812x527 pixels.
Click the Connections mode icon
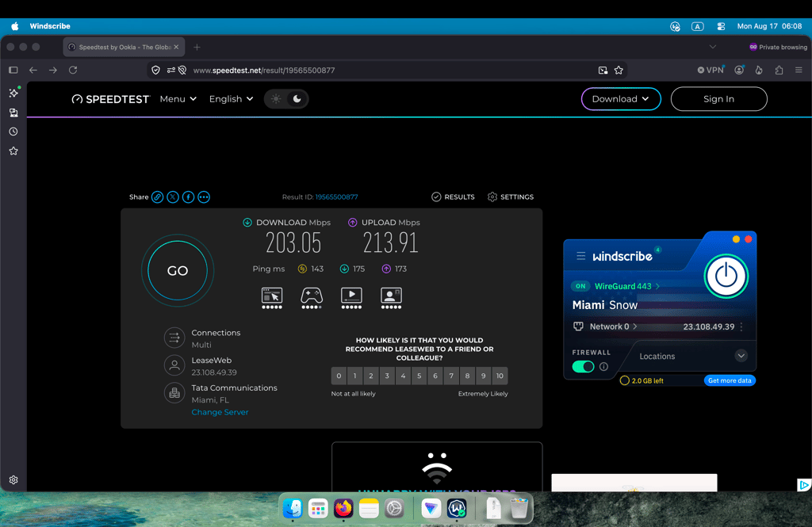[174, 338]
